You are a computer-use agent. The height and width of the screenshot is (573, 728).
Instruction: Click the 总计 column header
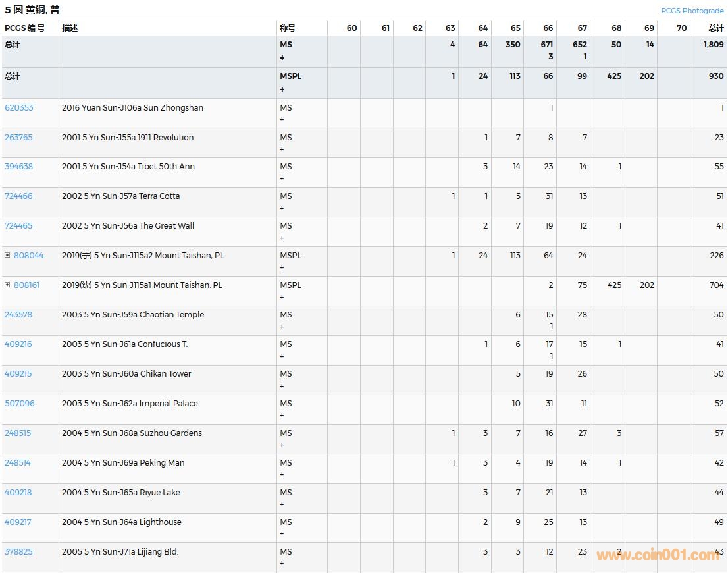click(x=715, y=28)
